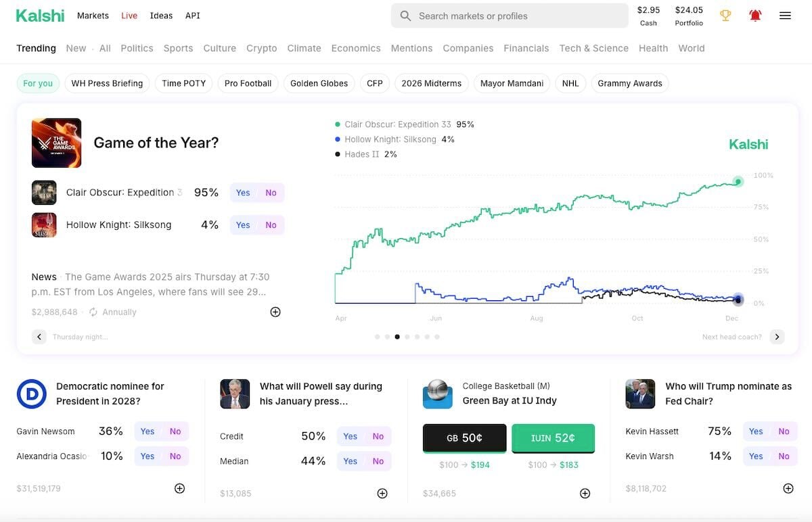812x522 pixels.
Task: Select the fifth carousel pagination dot
Action: tap(417, 337)
